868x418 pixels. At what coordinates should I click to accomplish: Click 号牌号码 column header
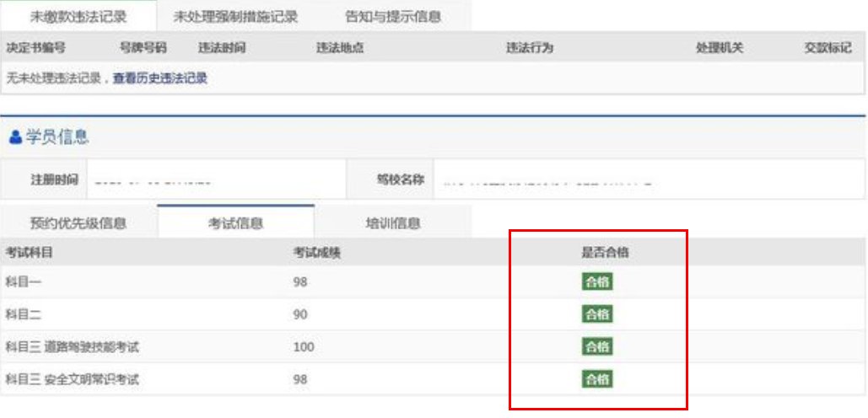coord(143,48)
